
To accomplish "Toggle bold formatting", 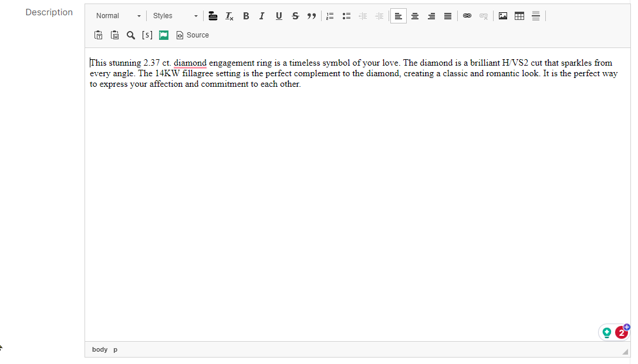I will 246,16.
